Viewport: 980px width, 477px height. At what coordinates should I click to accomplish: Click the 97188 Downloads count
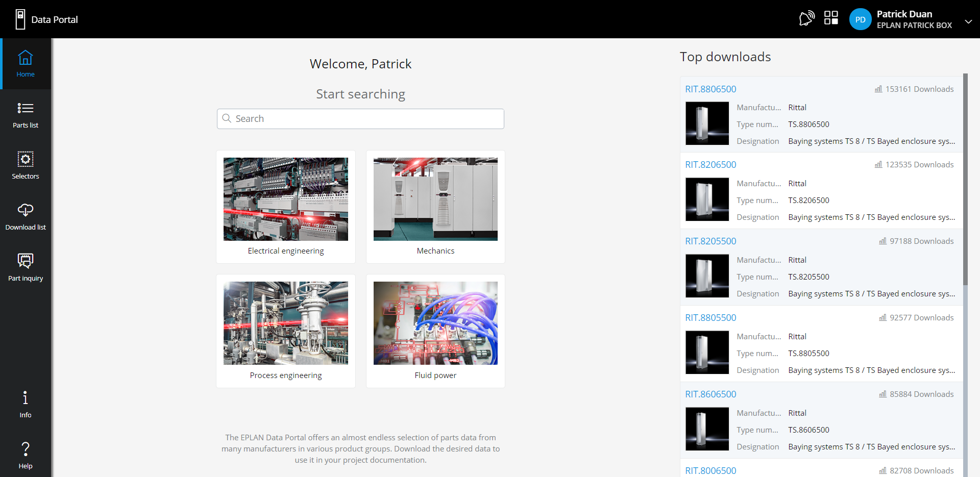point(921,241)
